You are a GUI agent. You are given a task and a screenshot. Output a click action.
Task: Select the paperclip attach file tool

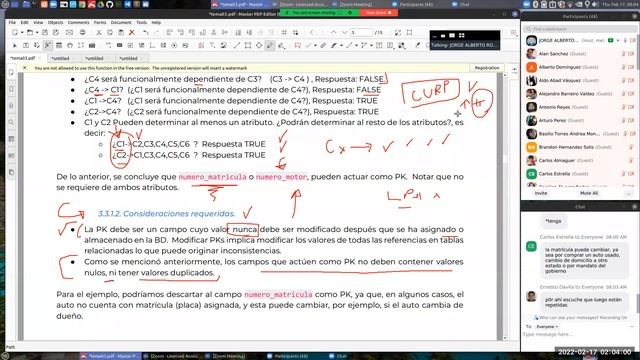pos(323,45)
